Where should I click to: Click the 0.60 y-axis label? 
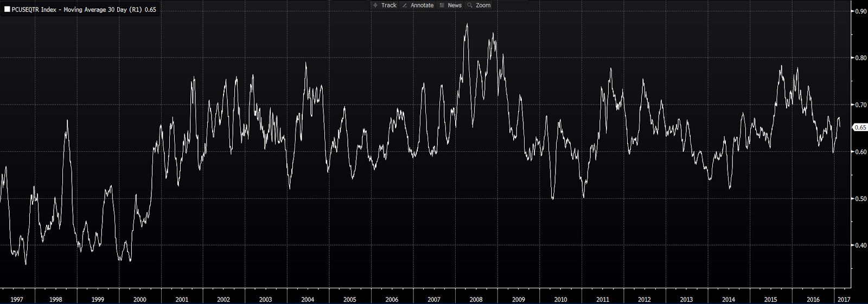[x=861, y=152]
